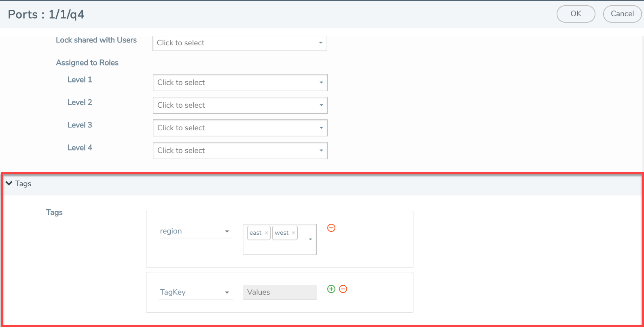
Task: Click the Values input field
Action: click(279, 292)
